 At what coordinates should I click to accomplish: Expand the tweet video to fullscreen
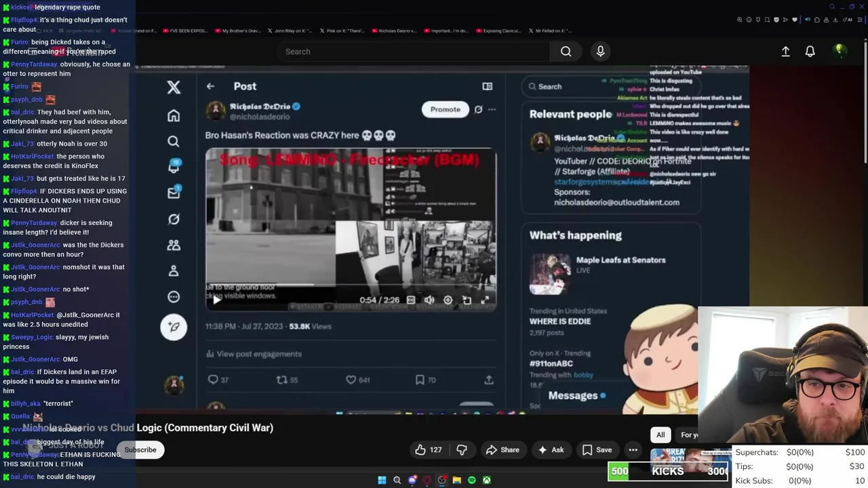click(485, 300)
